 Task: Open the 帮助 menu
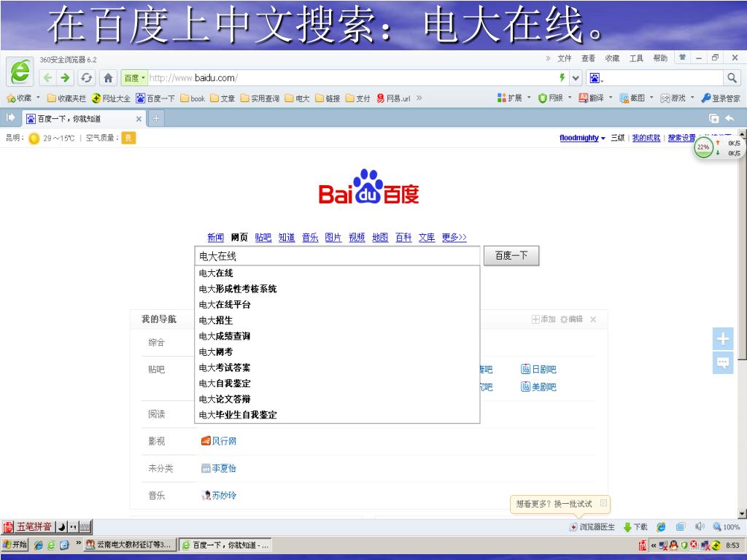[x=659, y=58]
